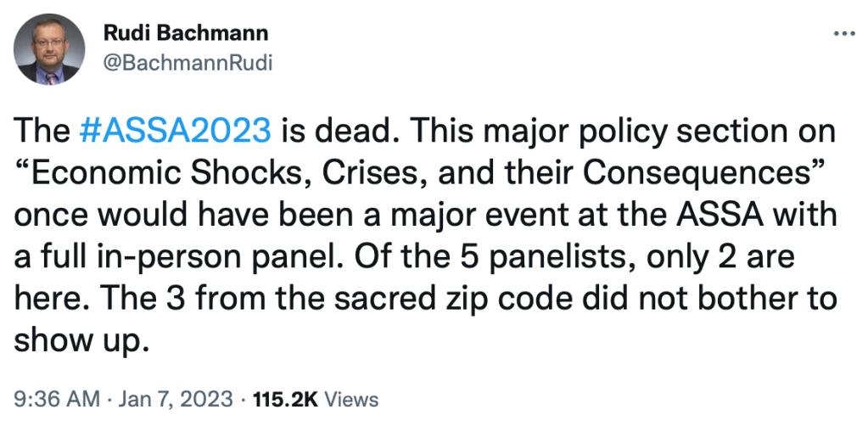Open the three-dot more options menu
Screen dimensions: 868x426
click(x=843, y=35)
